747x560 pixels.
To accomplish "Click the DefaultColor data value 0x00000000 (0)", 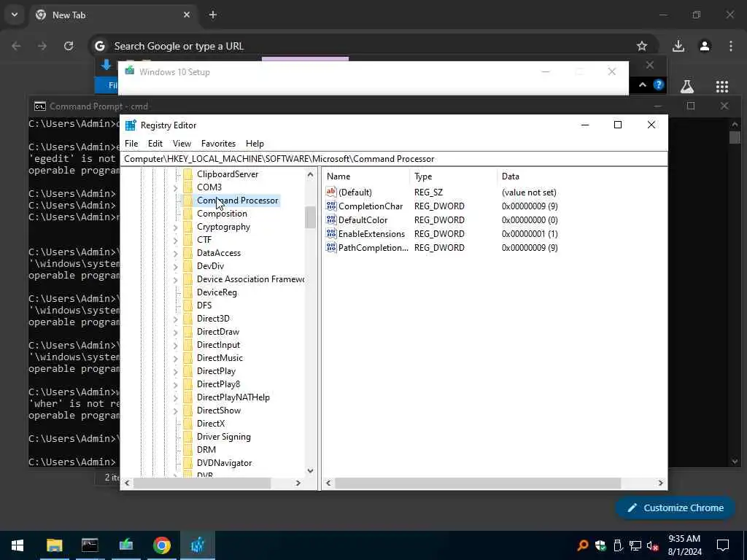I will [x=530, y=220].
